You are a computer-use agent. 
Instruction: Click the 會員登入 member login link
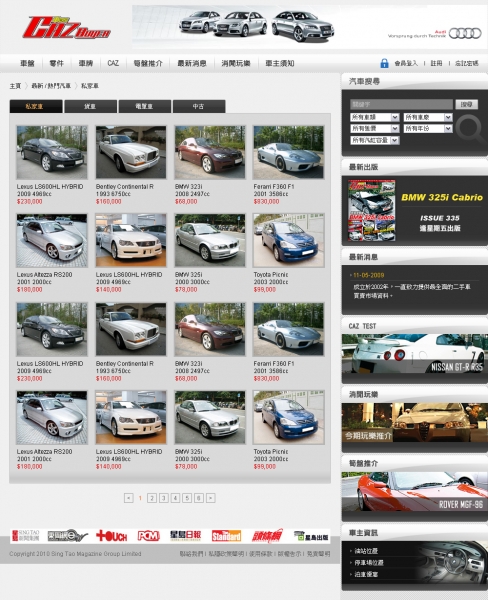click(x=406, y=63)
